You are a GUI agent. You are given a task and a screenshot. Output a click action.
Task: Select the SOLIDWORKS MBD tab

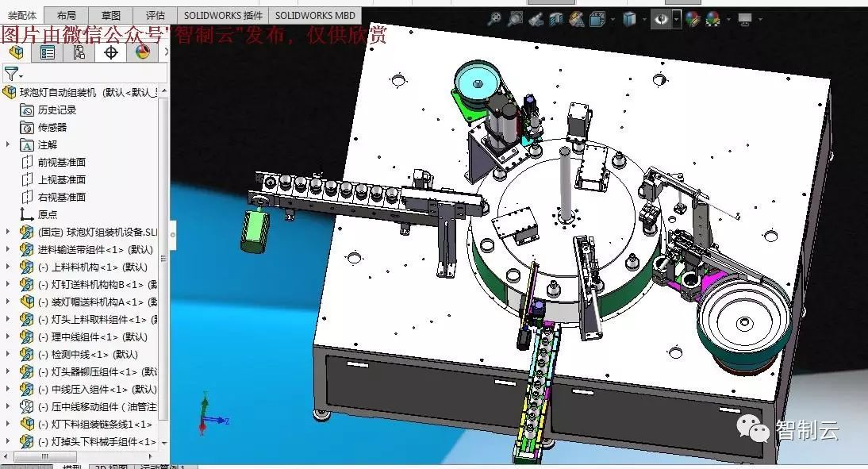(315, 16)
